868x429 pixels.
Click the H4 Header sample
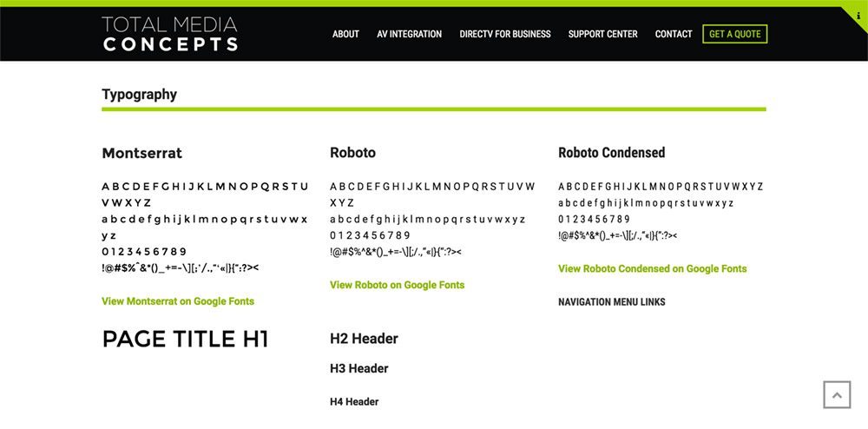354,402
